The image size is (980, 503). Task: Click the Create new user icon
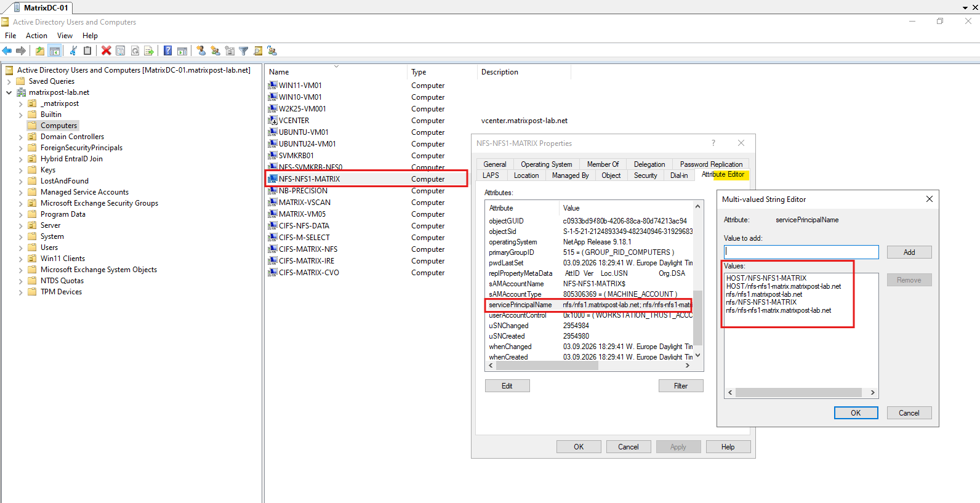[x=201, y=50]
